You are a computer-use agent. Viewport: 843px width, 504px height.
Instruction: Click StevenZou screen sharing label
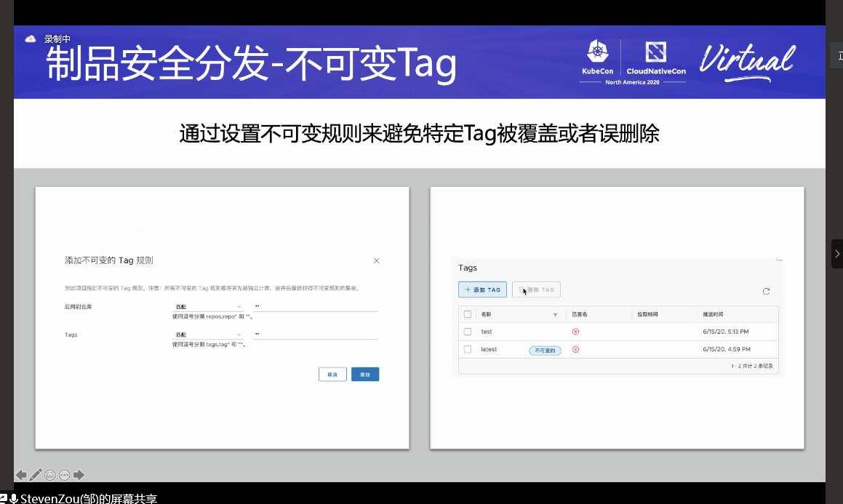tap(89, 499)
